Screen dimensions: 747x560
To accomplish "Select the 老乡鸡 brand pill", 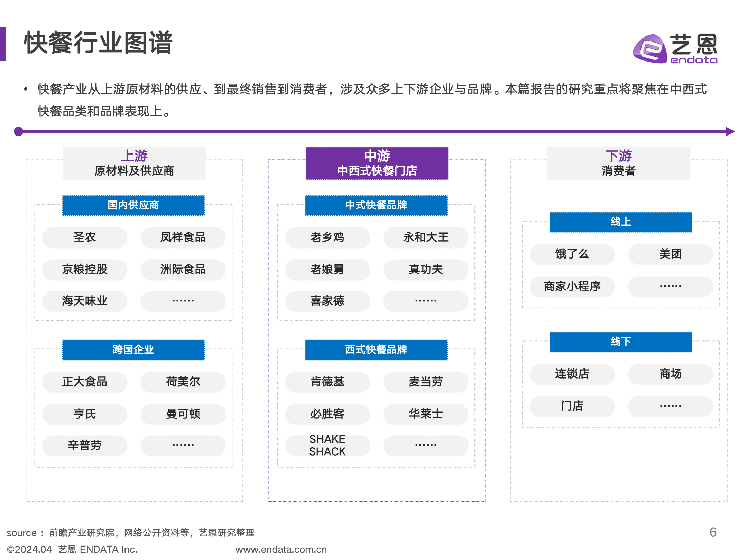I will 327,237.
